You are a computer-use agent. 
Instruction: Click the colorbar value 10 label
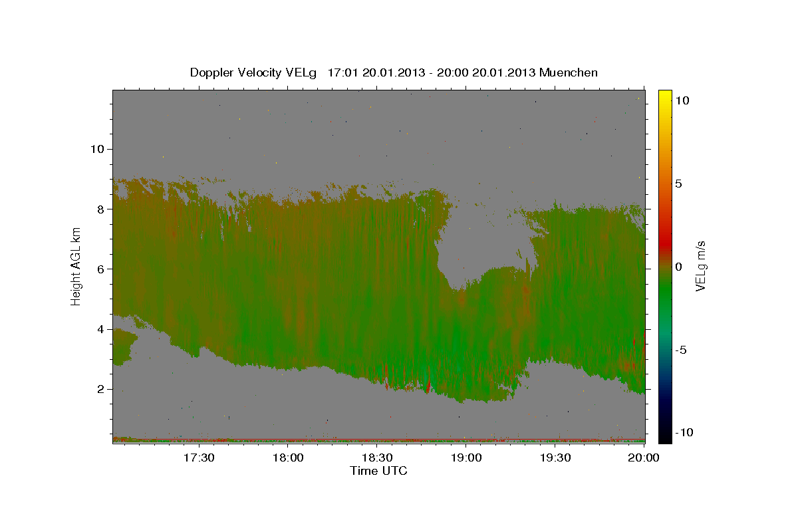(682, 100)
